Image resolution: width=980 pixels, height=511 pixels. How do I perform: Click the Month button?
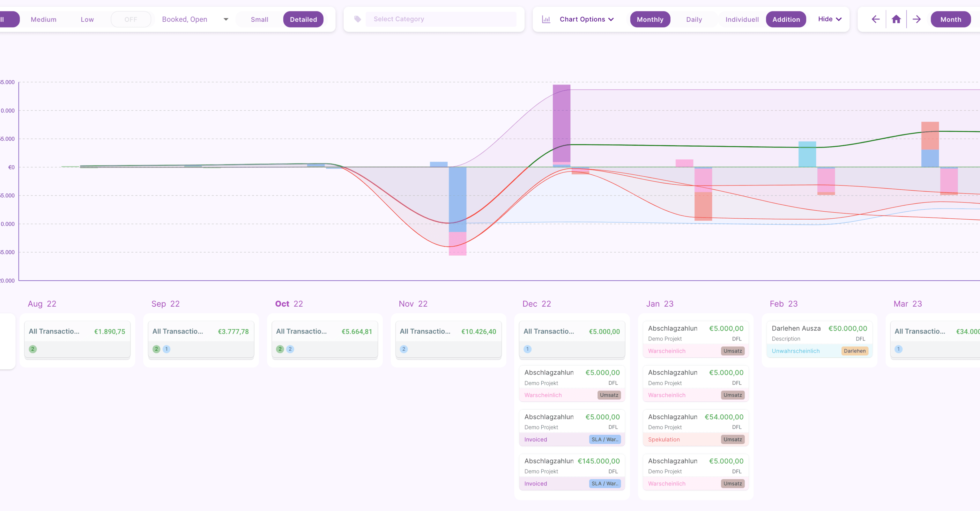[950, 19]
